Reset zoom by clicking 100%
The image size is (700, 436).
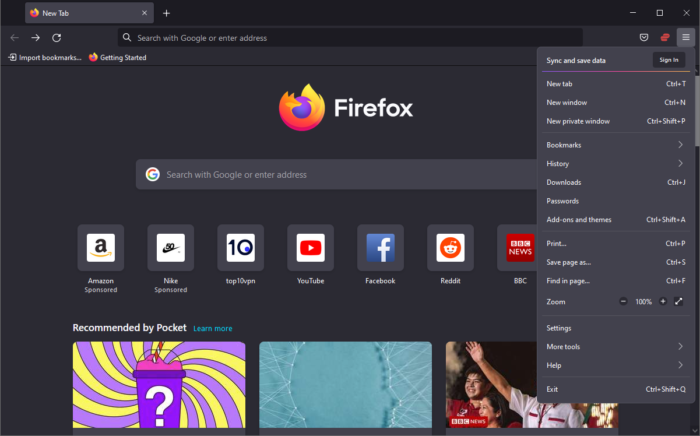(643, 302)
